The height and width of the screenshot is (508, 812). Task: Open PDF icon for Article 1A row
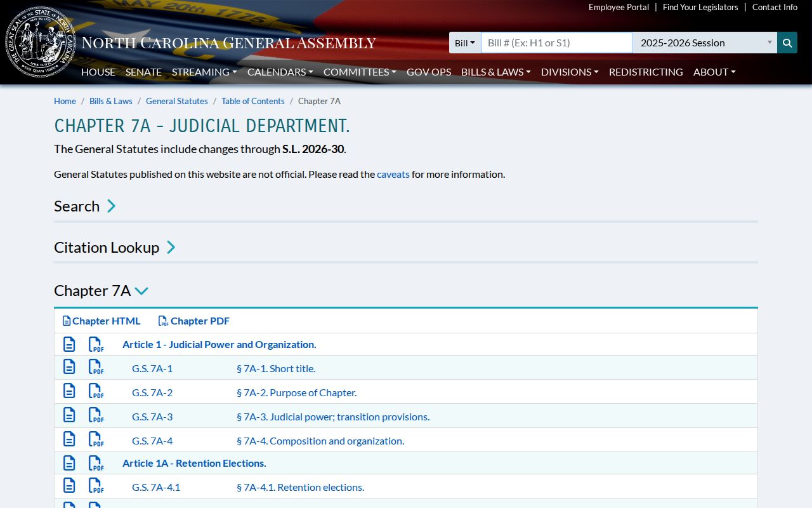coord(96,463)
